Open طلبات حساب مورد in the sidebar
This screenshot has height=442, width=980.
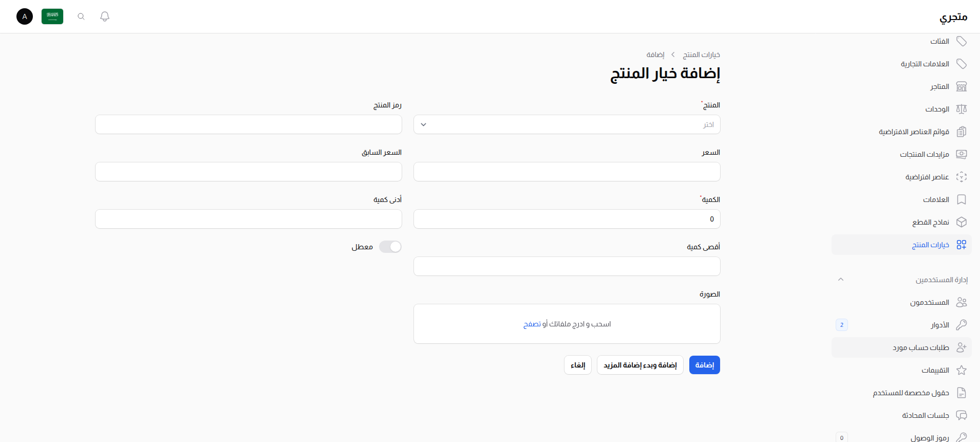901,347
